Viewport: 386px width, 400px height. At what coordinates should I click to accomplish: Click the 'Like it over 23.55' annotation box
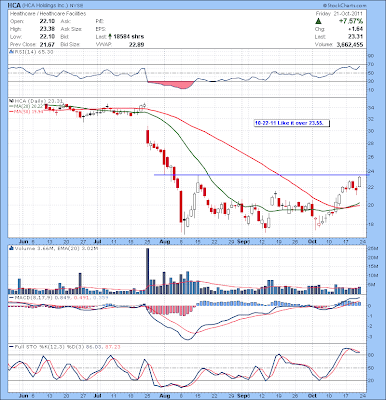[292, 123]
